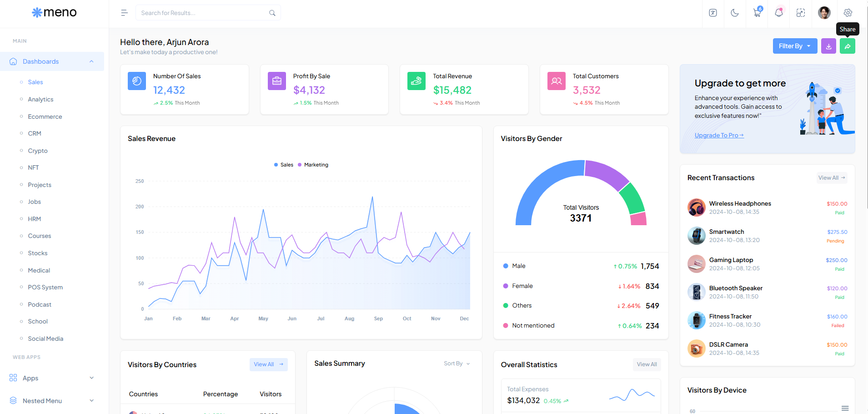Follow the Upgrade To Pro link
Viewport: 868px width, 414px height.
coord(719,135)
